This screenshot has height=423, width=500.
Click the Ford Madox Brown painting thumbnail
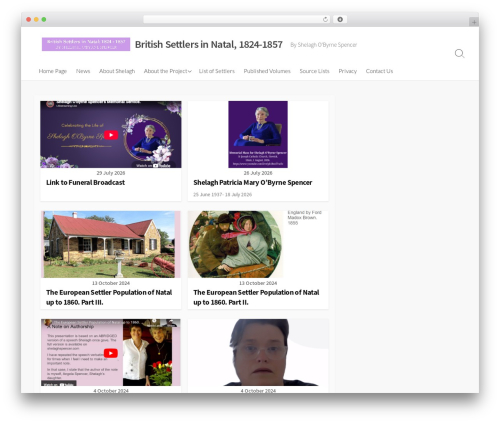(x=235, y=244)
